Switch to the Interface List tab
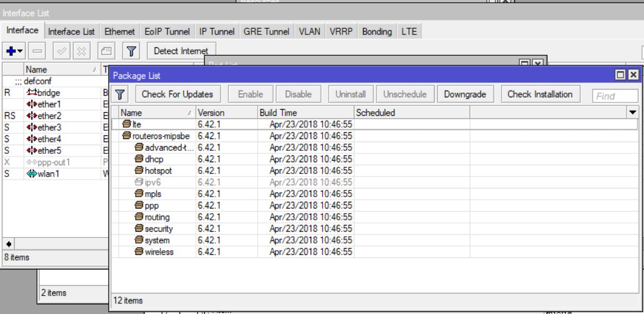The width and height of the screenshot is (644, 314). (71, 31)
